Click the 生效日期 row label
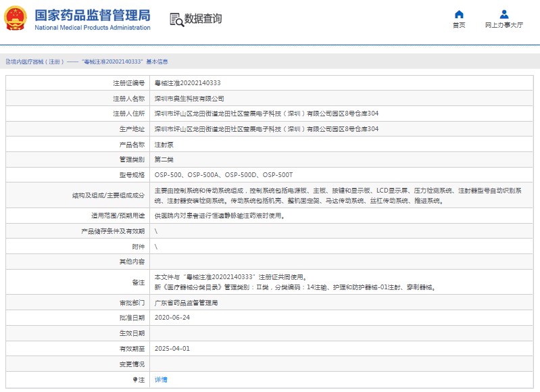Image resolution: width=540 pixels, height=392 pixels. 132,333
